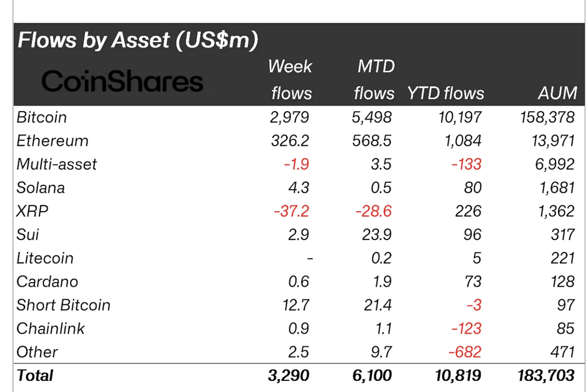Click the Bitcoin row label

point(42,117)
